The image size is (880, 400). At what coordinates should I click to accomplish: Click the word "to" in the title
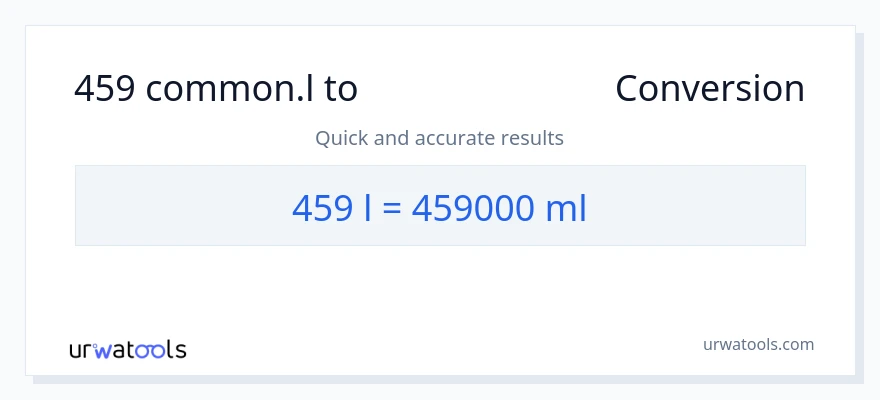click(x=341, y=89)
